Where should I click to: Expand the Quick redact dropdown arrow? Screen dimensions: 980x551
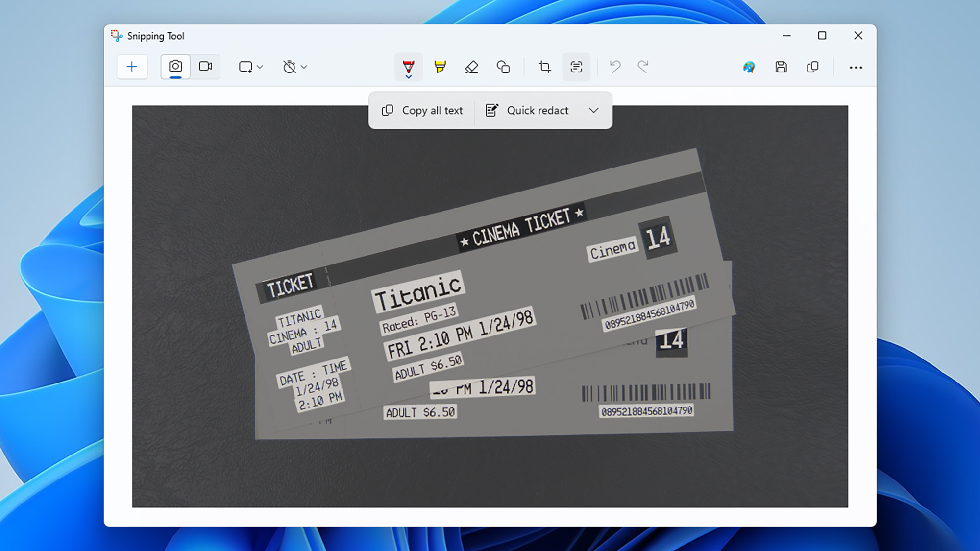pos(593,110)
